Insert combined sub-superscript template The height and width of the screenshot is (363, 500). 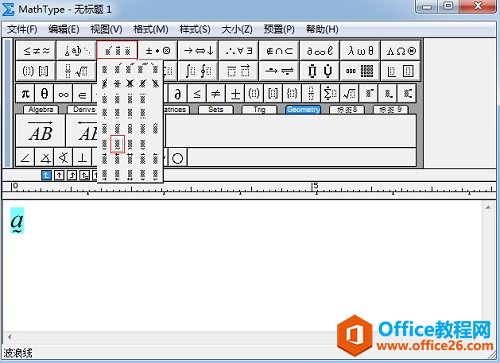(x=407, y=94)
